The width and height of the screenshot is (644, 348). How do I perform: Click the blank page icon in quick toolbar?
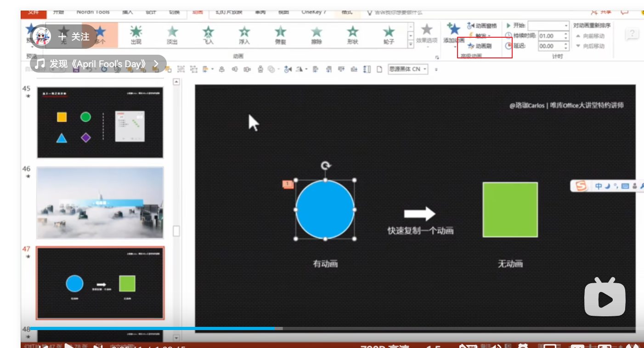tap(379, 69)
